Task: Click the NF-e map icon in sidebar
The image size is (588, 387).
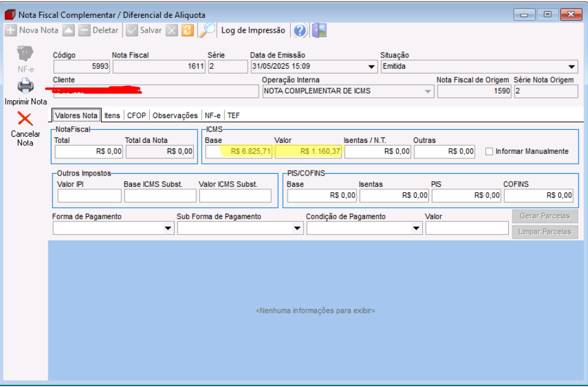Action: 25,54
